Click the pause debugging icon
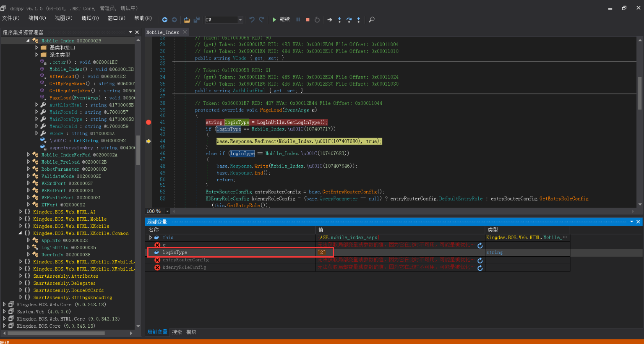The image size is (644, 344). (298, 20)
